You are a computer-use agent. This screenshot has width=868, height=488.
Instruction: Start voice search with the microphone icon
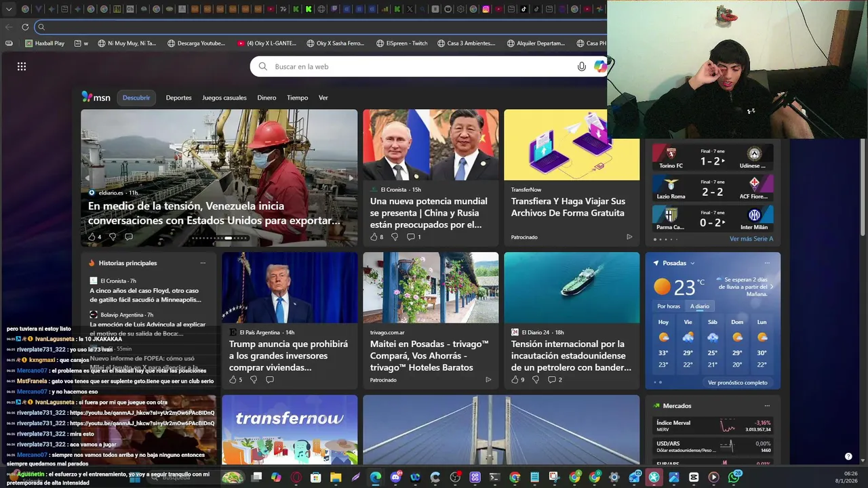coord(581,66)
